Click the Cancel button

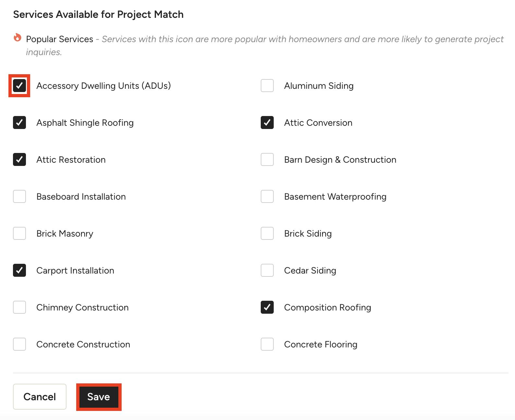click(x=40, y=397)
